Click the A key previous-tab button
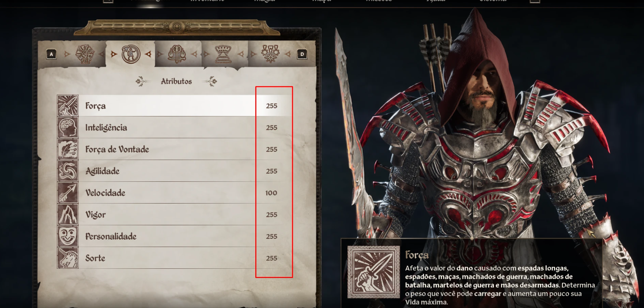The image size is (644, 308). point(51,54)
